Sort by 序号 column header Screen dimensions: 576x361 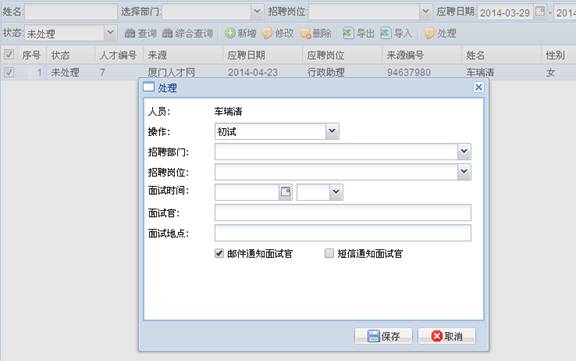click(32, 55)
